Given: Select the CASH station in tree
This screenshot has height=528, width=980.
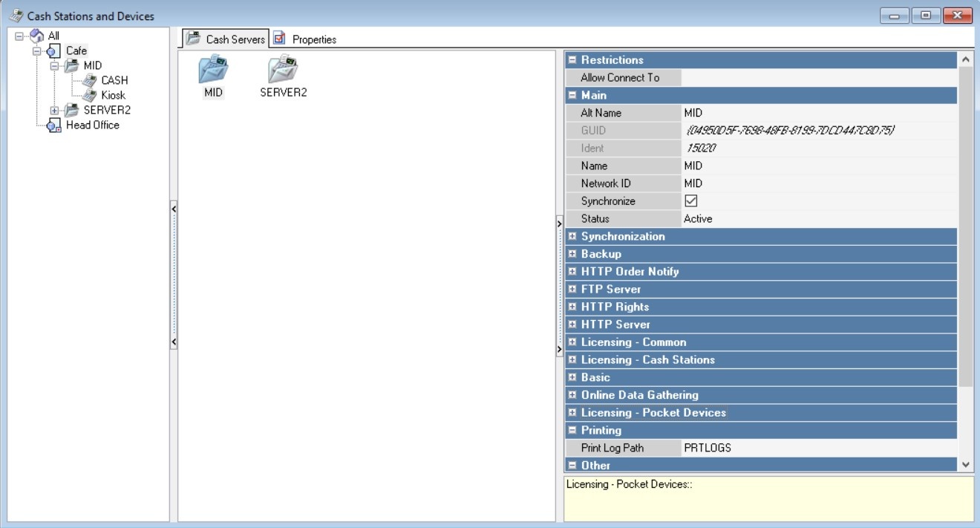Looking at the screenshot, I should [114, 80].
